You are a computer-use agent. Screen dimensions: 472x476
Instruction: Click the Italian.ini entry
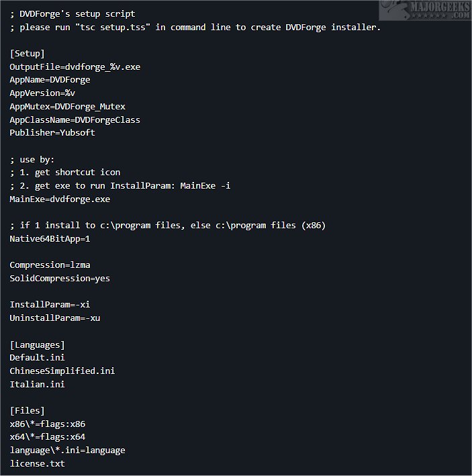pyautogui.click(x=37, y=385)
